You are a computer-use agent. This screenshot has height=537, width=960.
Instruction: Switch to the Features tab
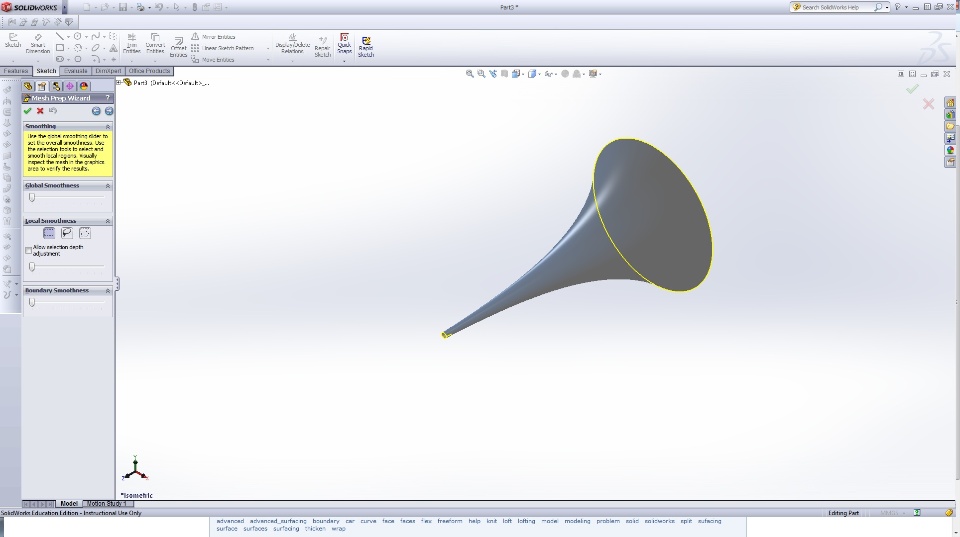[16, 71]
